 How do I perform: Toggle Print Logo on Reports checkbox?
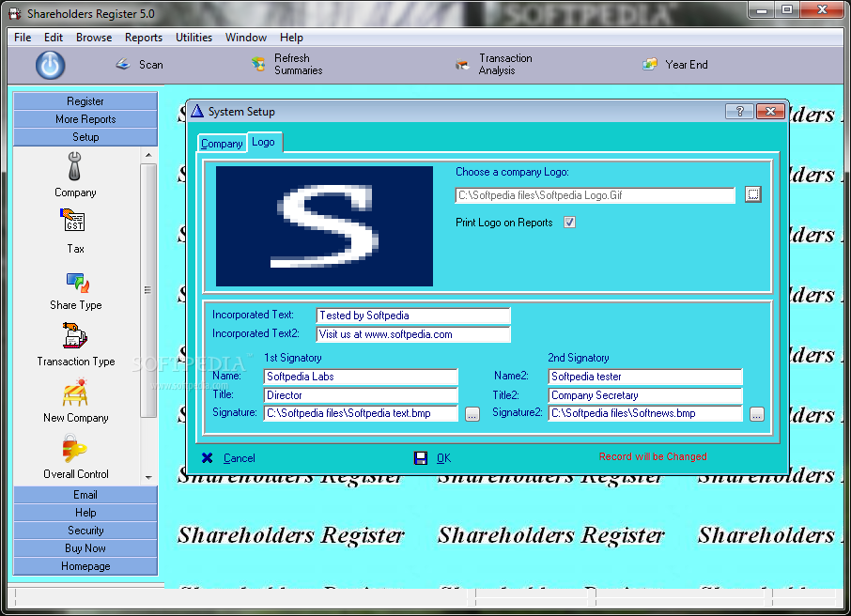[569, 222]
